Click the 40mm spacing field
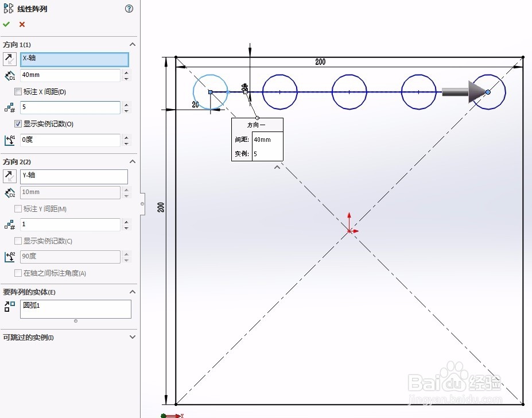The width and height of the screenshot is (532, 418). (x=70, y=75)
